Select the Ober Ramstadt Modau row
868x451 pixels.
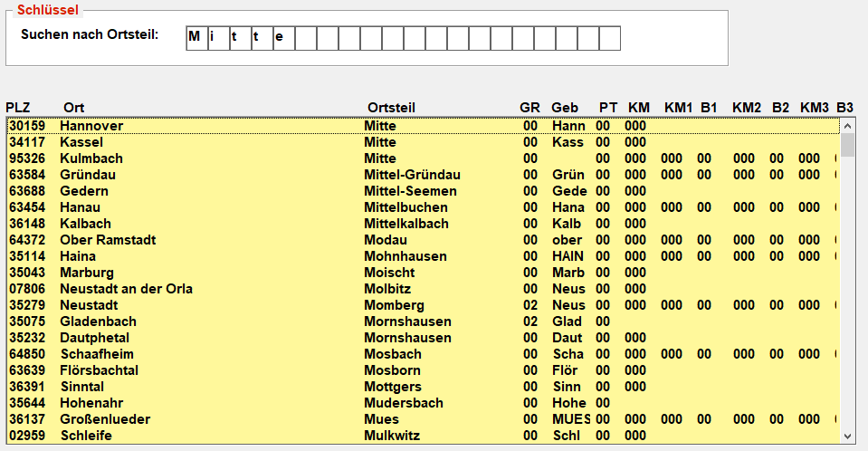[424, 240]
